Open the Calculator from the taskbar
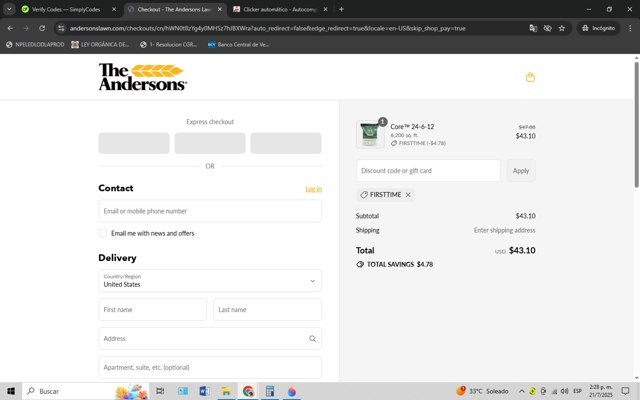640x400 pixels. tap(270, 391)
